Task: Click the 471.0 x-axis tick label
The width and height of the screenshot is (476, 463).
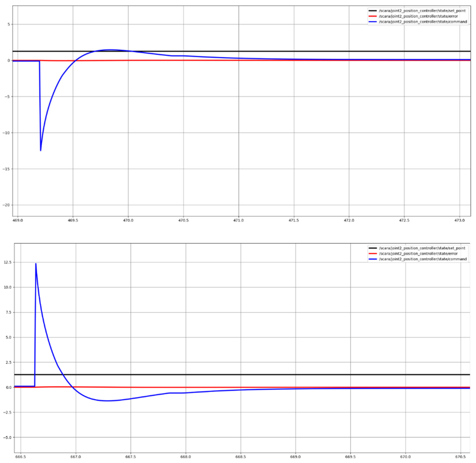Action: pos(239,220)
